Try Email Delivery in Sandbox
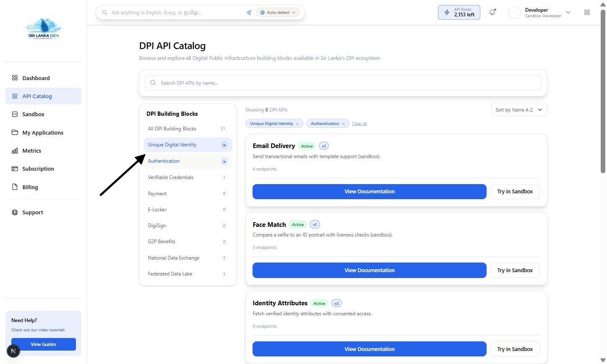This screenshot has height=364, width=607. (x=515, y=192)
